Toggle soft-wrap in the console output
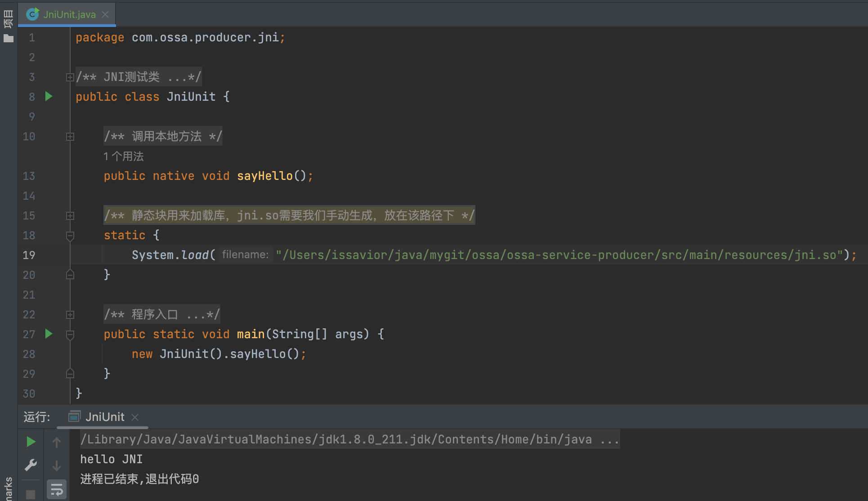This screenshot has width=868, height=501. point(57,490)
